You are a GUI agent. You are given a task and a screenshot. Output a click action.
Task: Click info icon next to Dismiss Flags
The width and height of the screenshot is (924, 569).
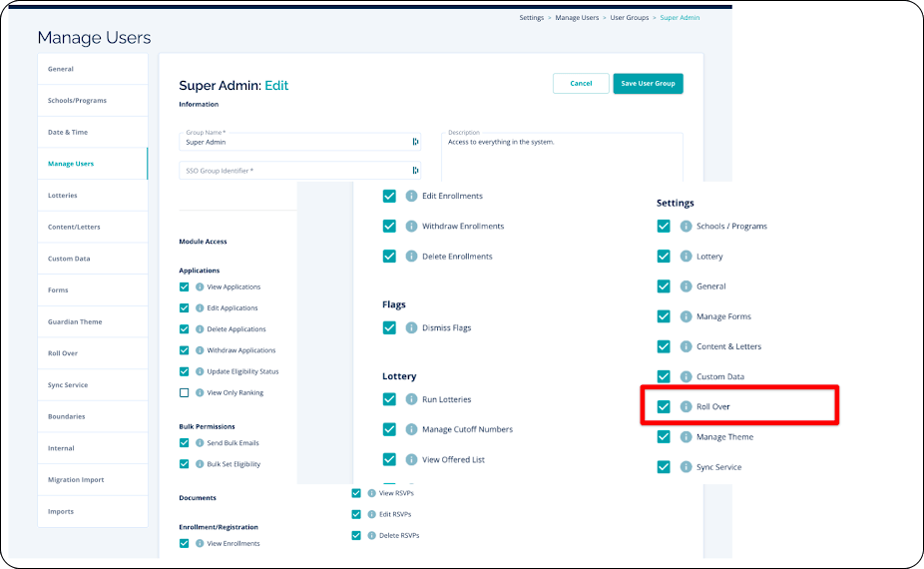point(412,327)
